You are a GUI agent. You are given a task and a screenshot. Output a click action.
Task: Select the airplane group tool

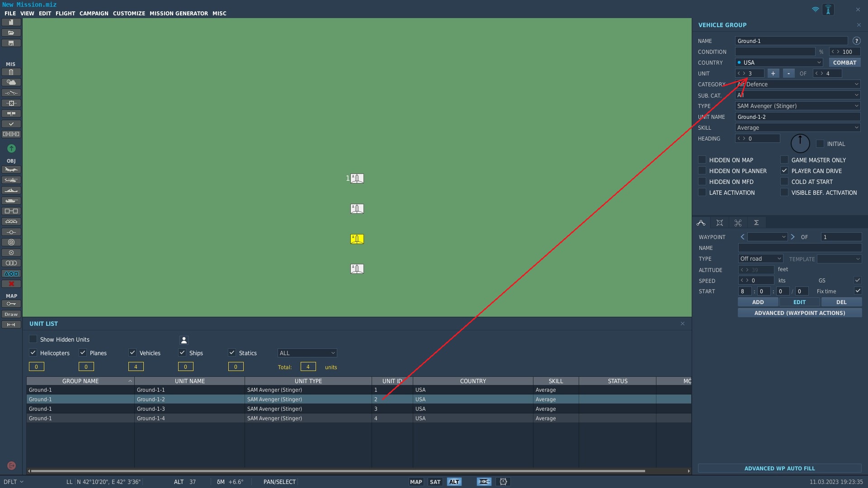tap(11, 169)
